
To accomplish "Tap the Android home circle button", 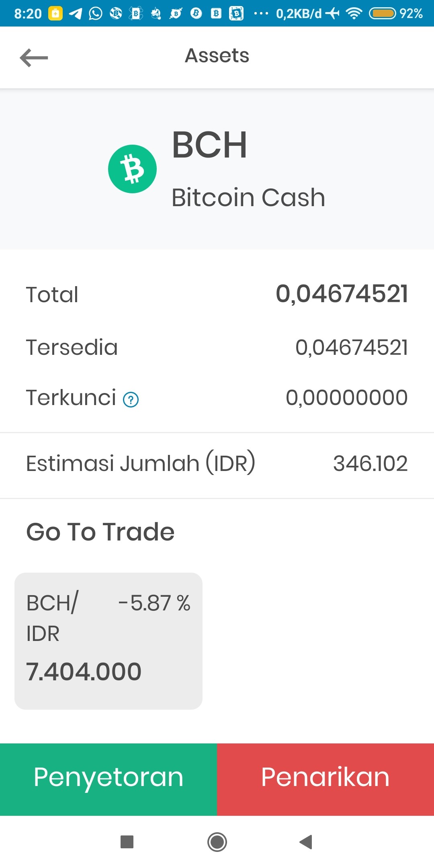I will tap(217, 841).
